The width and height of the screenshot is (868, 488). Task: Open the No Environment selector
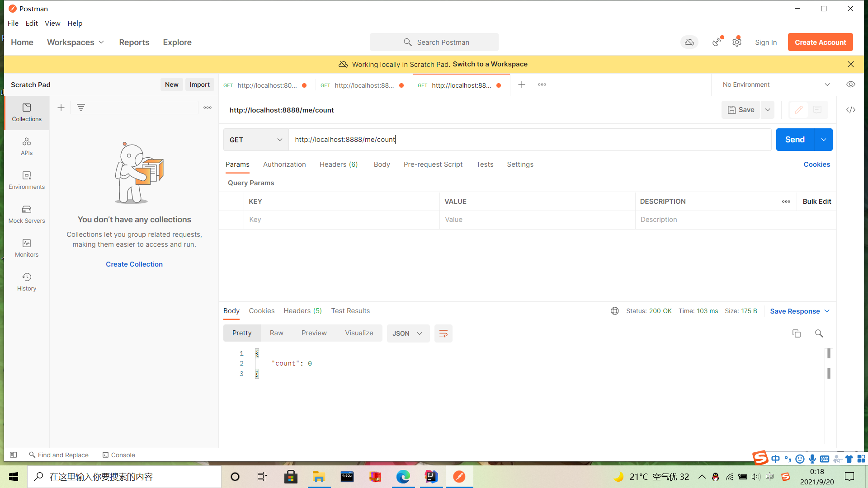(776, 84)
